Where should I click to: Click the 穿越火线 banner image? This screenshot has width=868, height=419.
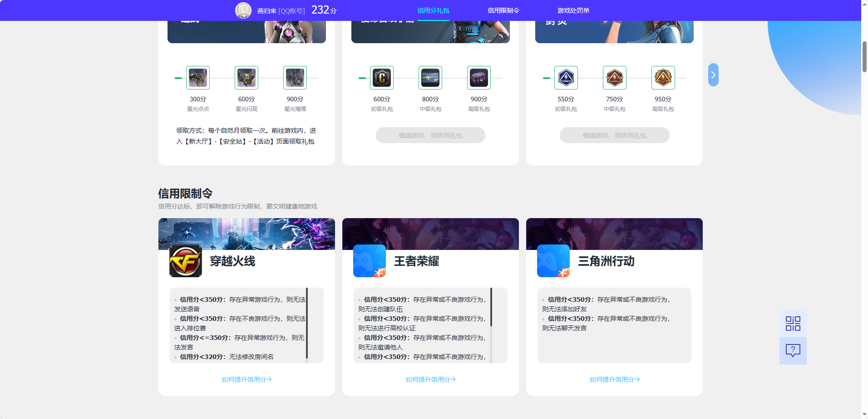point(247,234)
